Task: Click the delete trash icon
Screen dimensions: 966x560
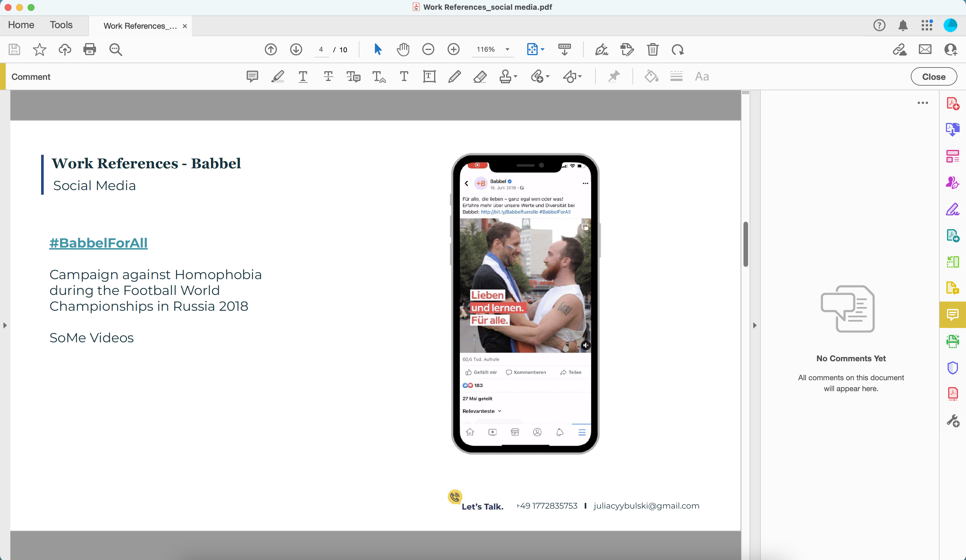Action: pyautogui.click(x=652, y=49)
